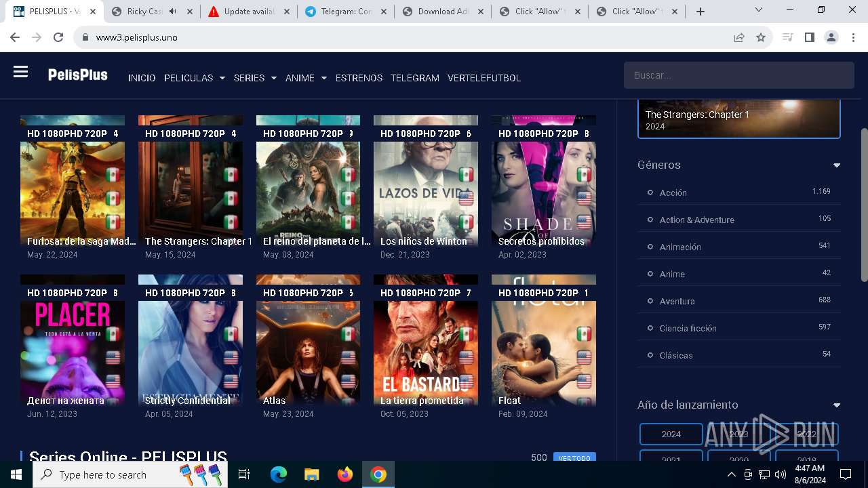Go to INICIO menu item
The height and width of the screenshot is (488, 868).
coord(142,78)
